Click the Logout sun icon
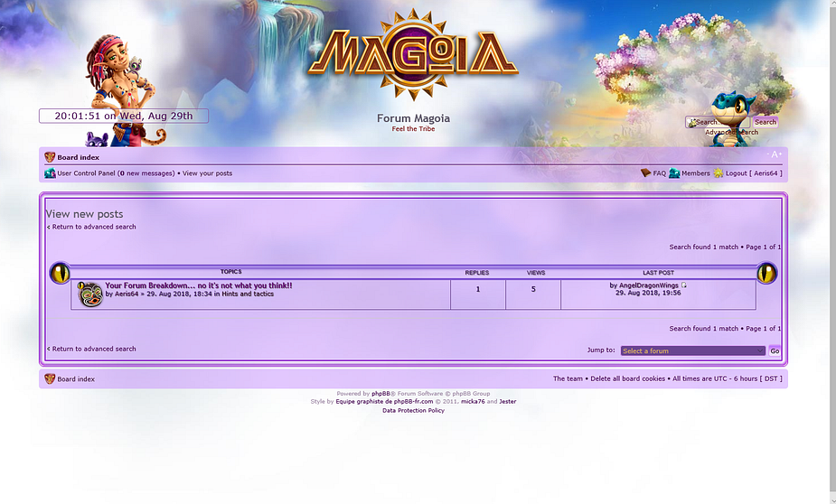Screen dimensions: 836x504 [719, 173]
